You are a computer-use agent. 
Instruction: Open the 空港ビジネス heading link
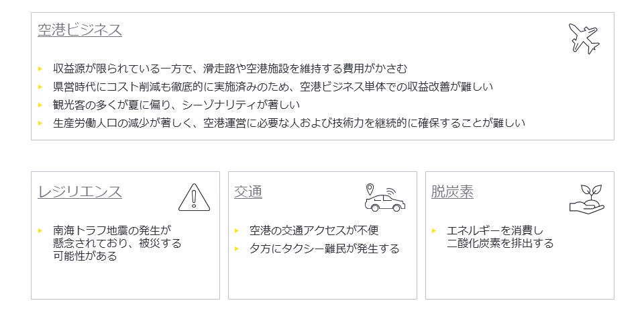tap(80, 30)
